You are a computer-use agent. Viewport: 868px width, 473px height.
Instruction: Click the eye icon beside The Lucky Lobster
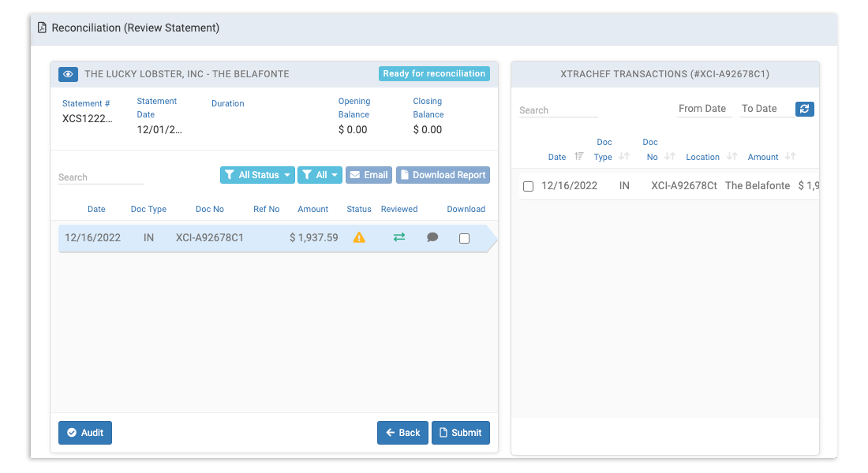click(69, 74)
